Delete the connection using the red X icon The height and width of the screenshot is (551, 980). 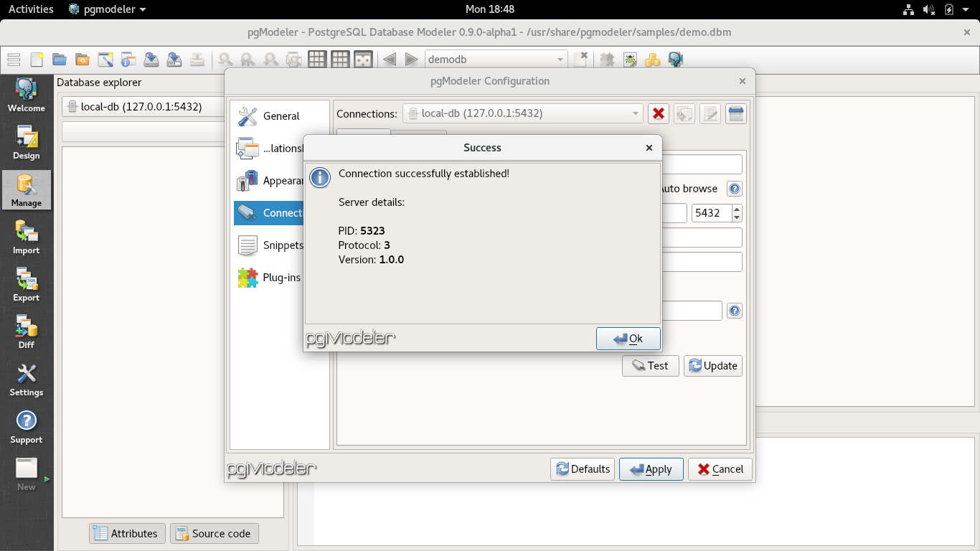click(x=658, y=113)
